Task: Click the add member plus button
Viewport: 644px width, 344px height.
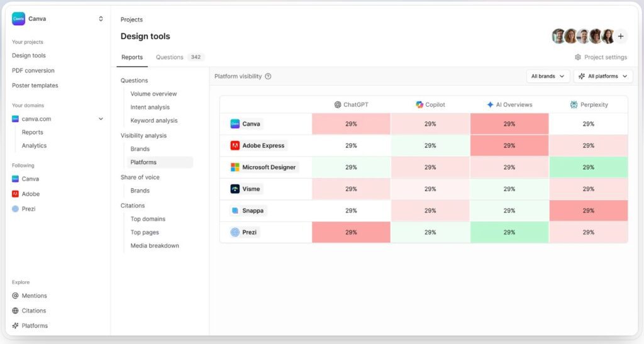Action: click(x=621, y=36)
